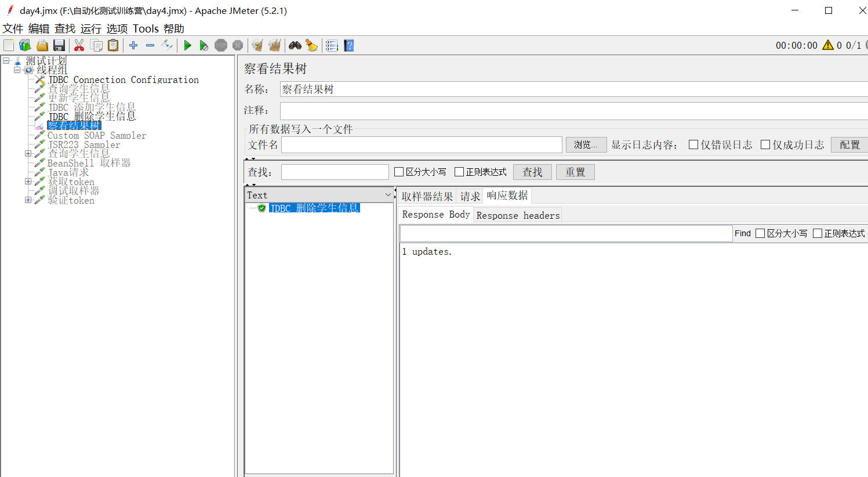Select JDBC Connection Configuration in the tree
Viewport: 868px width, 477px height.
coord(124,79)
